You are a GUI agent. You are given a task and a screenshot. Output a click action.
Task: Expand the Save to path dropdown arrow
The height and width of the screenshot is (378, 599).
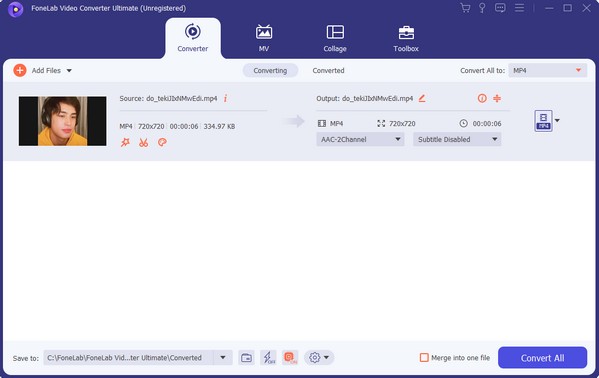click(x=223, y=358)
